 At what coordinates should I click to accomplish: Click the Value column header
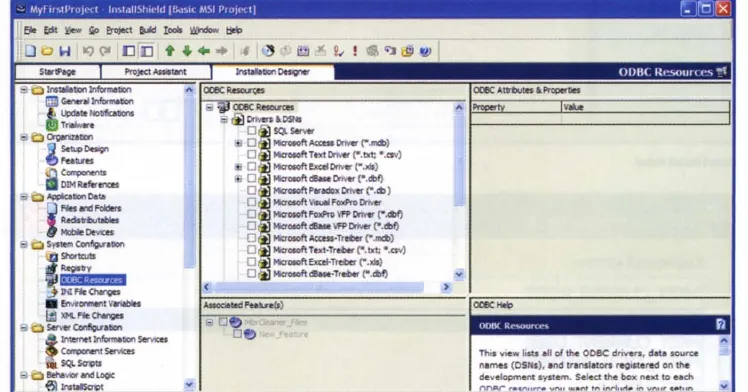click(x=645, y=107)
